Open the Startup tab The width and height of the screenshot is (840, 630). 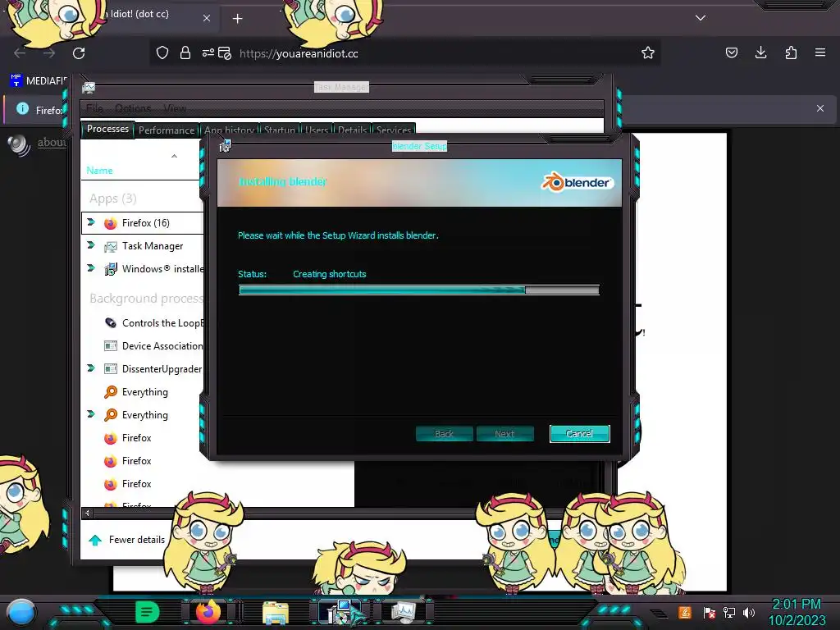click(x=279, y=130)
